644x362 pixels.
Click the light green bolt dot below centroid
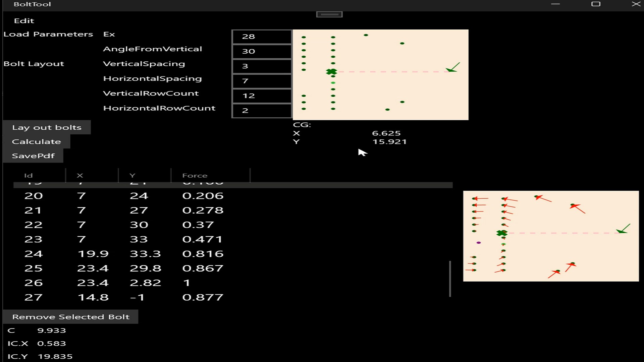click(x=333, y=83)
